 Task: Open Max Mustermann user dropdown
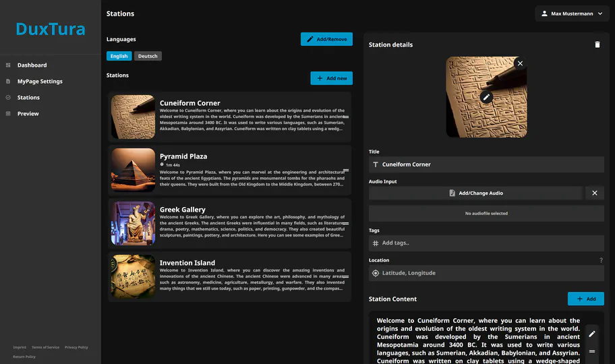click(572, 13)
